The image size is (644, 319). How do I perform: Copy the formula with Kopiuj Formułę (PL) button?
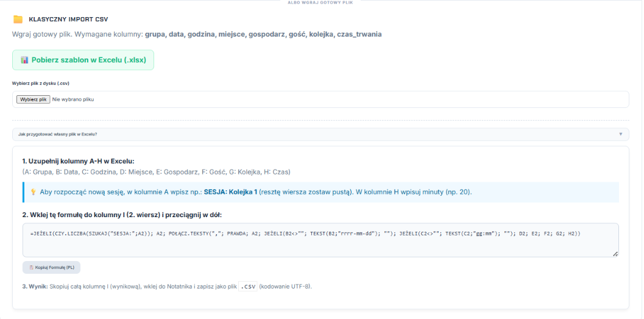point(51,267)
